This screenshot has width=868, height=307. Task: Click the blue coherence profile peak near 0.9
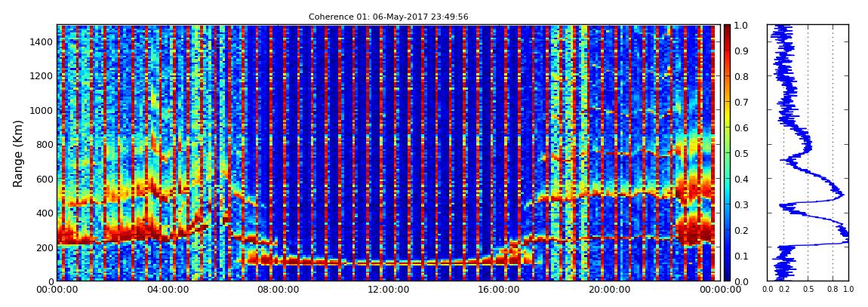pos(841,195)
